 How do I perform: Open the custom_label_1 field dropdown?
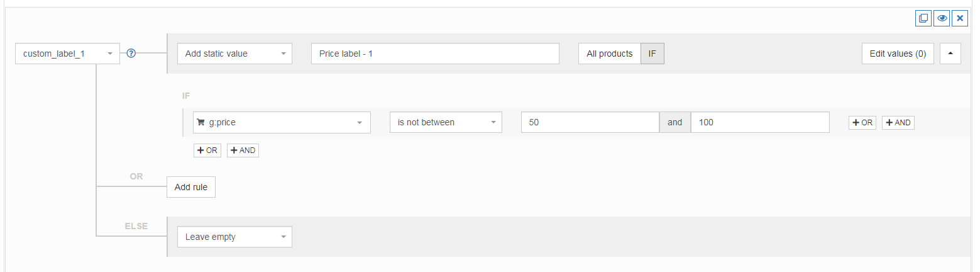(67, 54)
